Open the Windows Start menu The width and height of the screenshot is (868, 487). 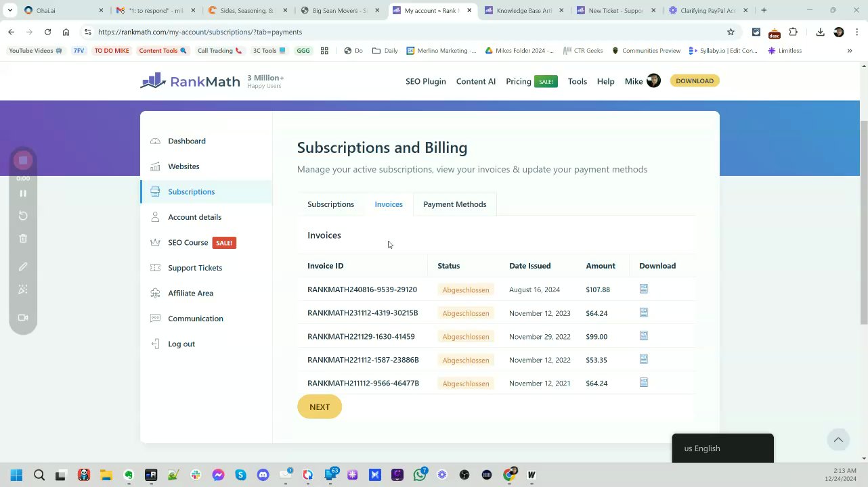[16, 475]
